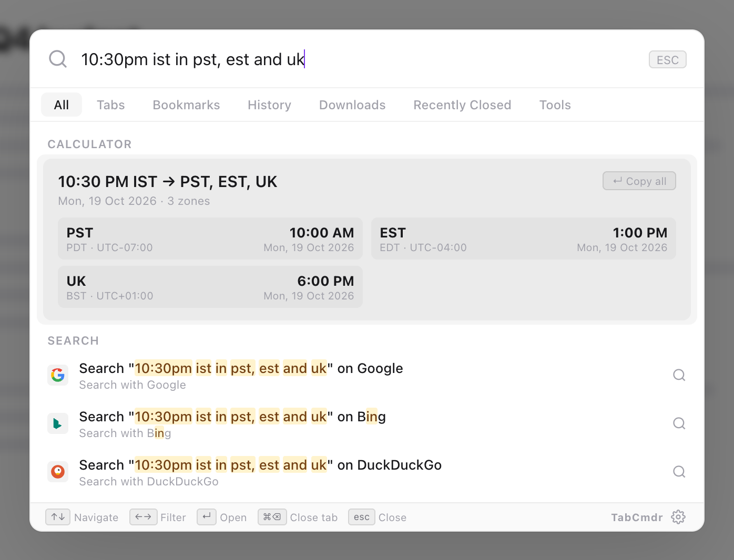Click the magnifier icon in search bar
Viewport: 734px width, 560px height.
click(58, 59)
